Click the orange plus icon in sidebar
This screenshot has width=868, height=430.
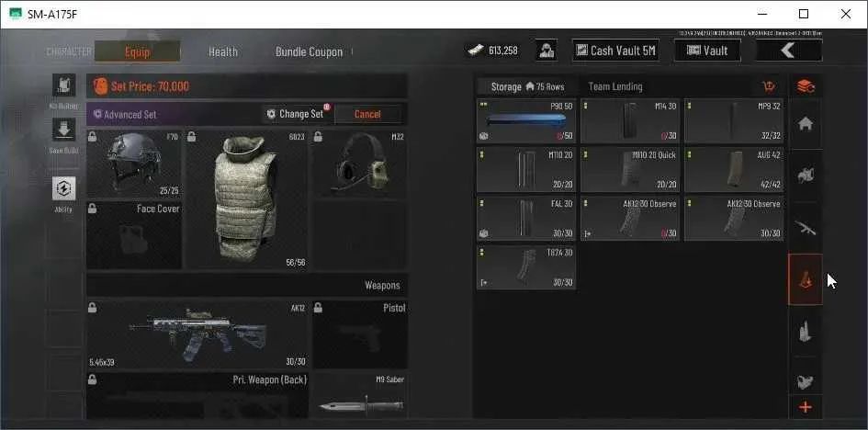(806, 407)
